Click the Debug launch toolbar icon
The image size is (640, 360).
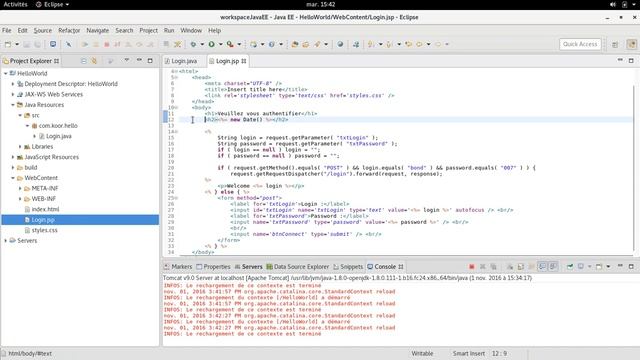coord(193,44)
